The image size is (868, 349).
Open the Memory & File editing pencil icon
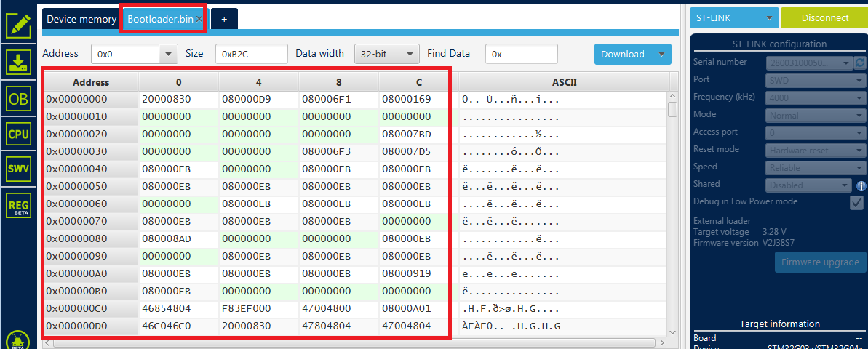[18, 25]
